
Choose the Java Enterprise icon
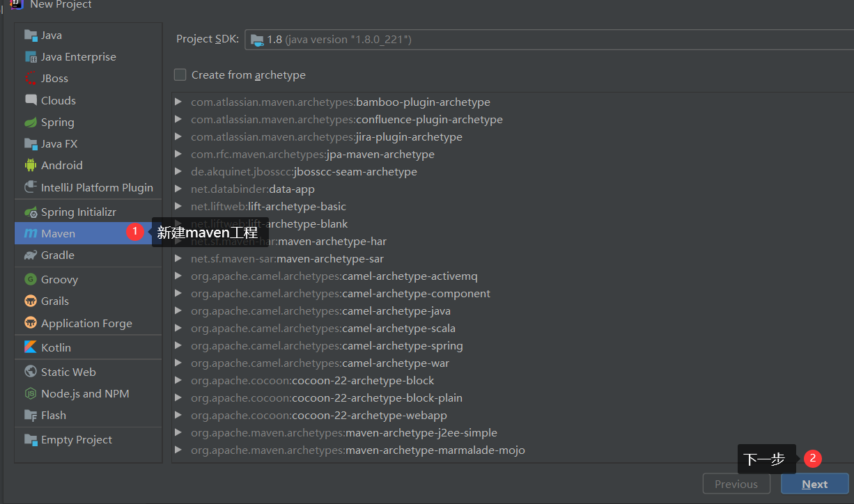coord(31,57)
